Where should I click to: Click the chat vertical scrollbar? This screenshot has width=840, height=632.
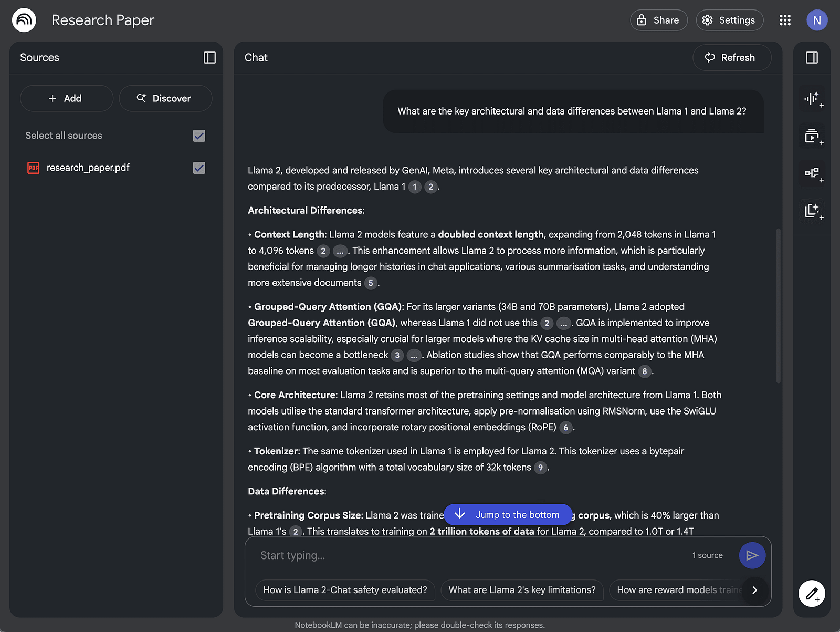pos(778,306)
